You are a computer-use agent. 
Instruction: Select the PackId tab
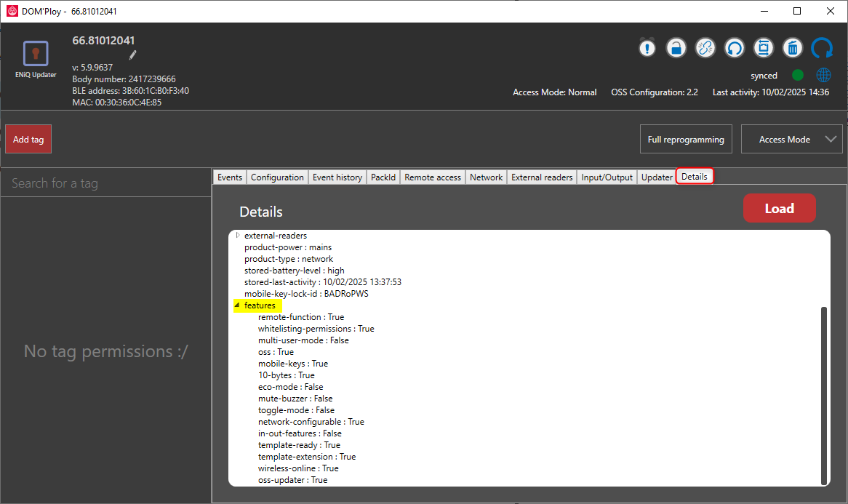383,177
